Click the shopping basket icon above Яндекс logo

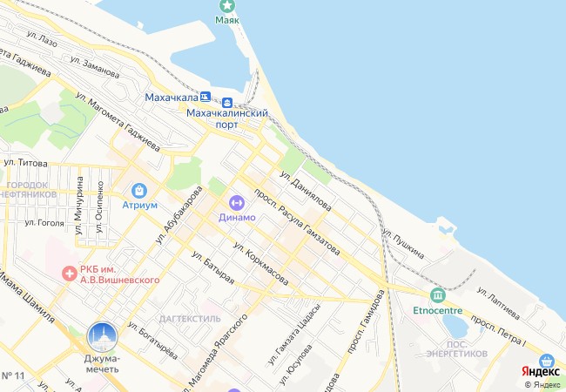point(547,362)
